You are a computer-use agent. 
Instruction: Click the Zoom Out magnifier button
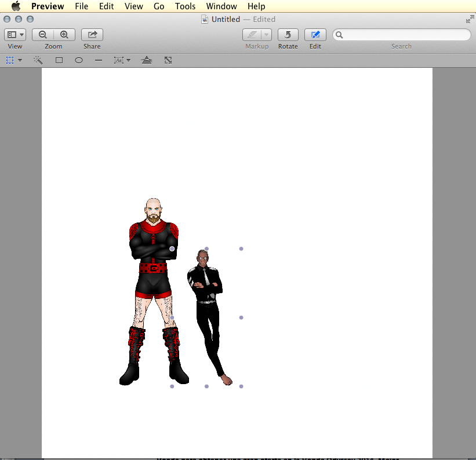click(43, 35)
